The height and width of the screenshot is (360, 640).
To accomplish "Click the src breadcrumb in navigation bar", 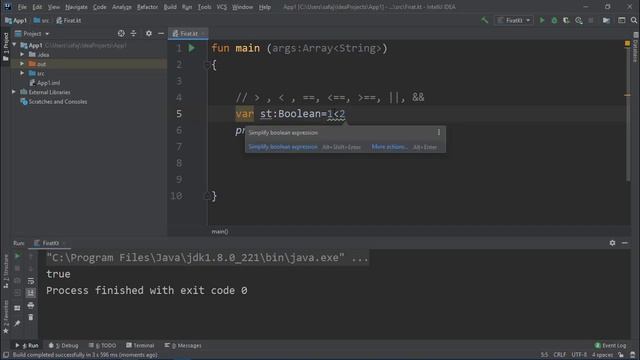I will point(41,20).
